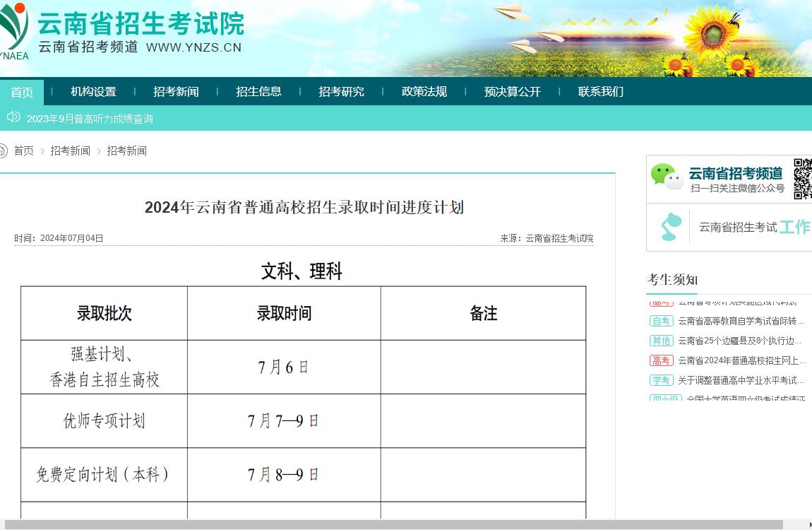812x530 pixels.
Task: Open the 机构设置 menu item
Action: pyautogui.click(x=94, y=90)
